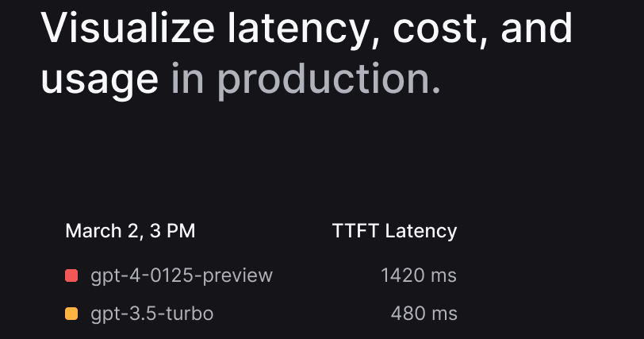The image size is (644, 339).
Task: Click the gray word production in heading
Action: pos(329,79)
